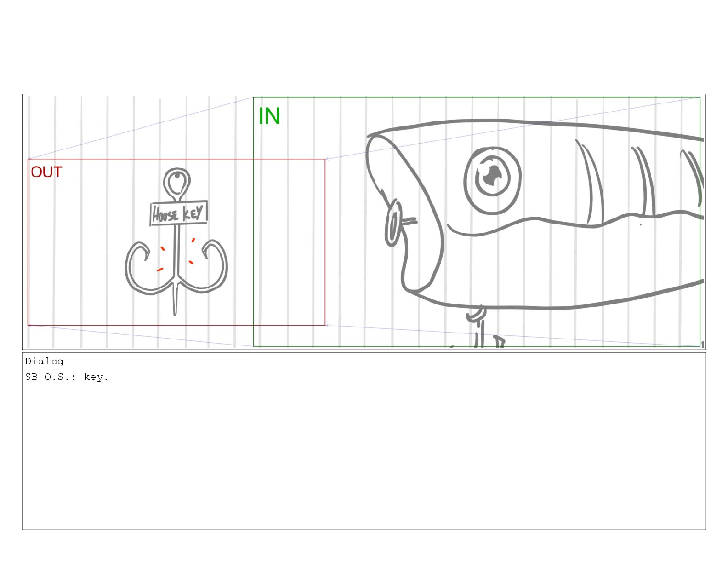Select the House Key tag drawing
This screenshot has width=728, height=563.
(179, 213)
